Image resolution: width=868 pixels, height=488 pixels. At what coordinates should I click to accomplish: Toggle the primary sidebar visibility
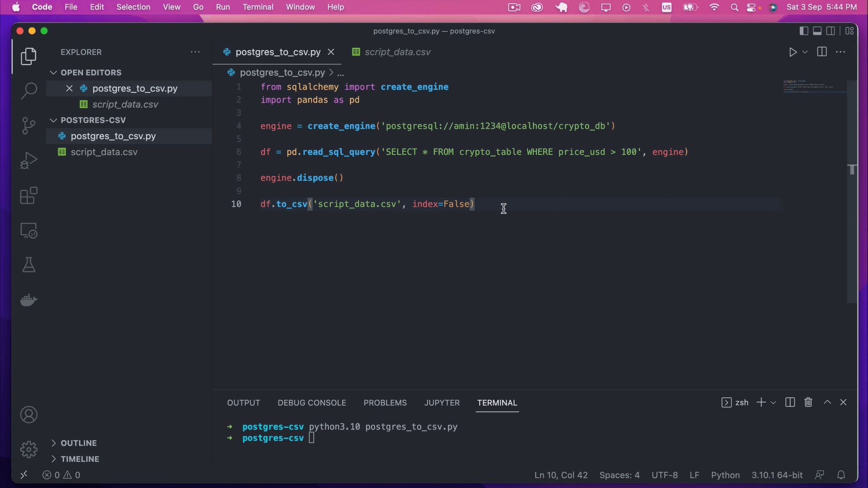(x=804, y=31)
